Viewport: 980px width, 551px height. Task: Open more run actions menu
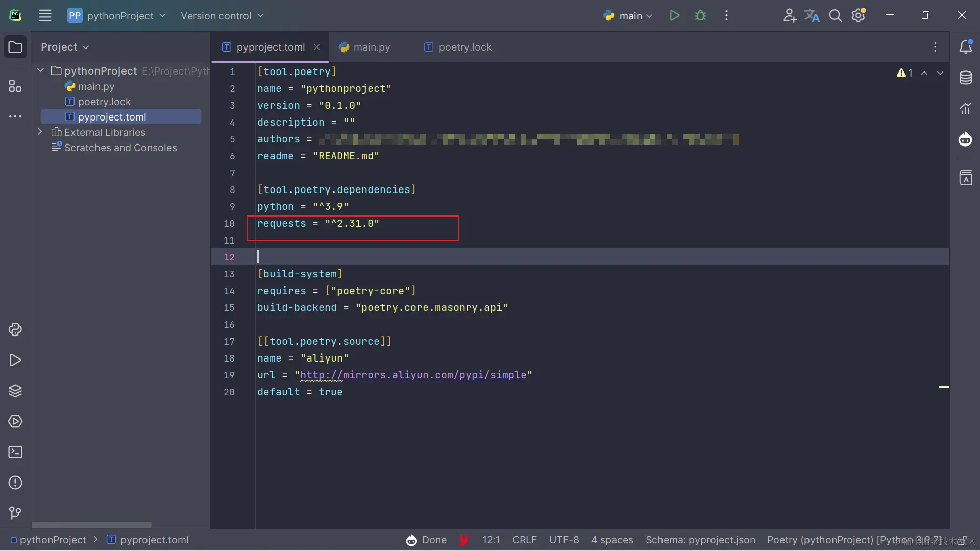(x=726, y=16)
